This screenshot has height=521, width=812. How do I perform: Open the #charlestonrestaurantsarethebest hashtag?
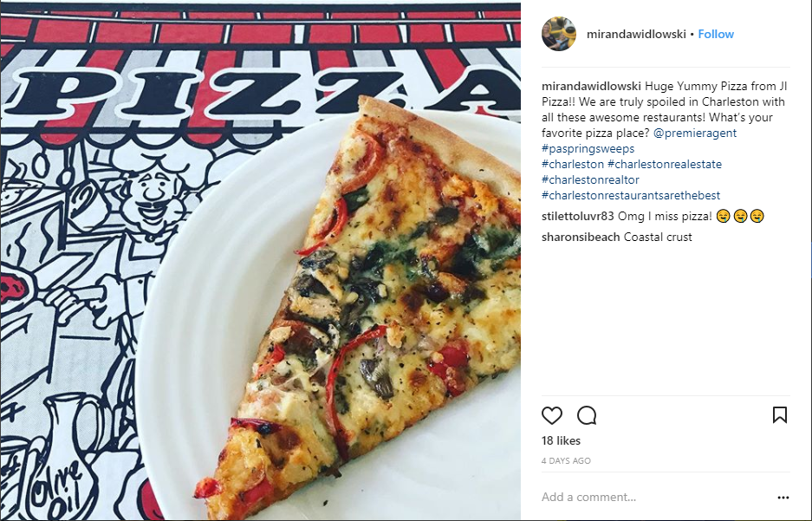point(631,195)
